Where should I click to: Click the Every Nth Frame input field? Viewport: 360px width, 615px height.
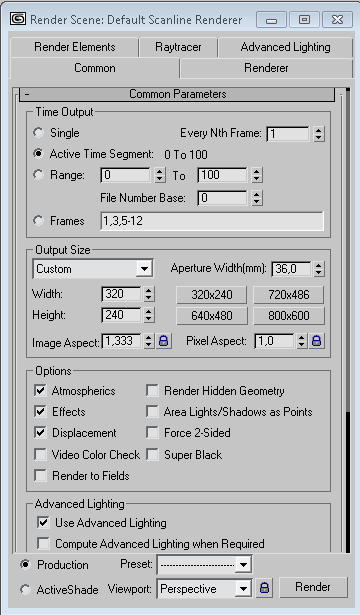pos(288,134)
